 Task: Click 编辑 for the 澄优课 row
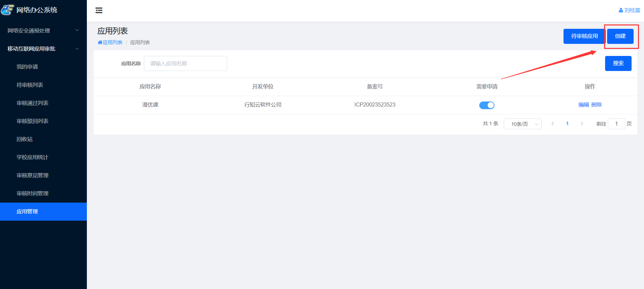(584, 104)
